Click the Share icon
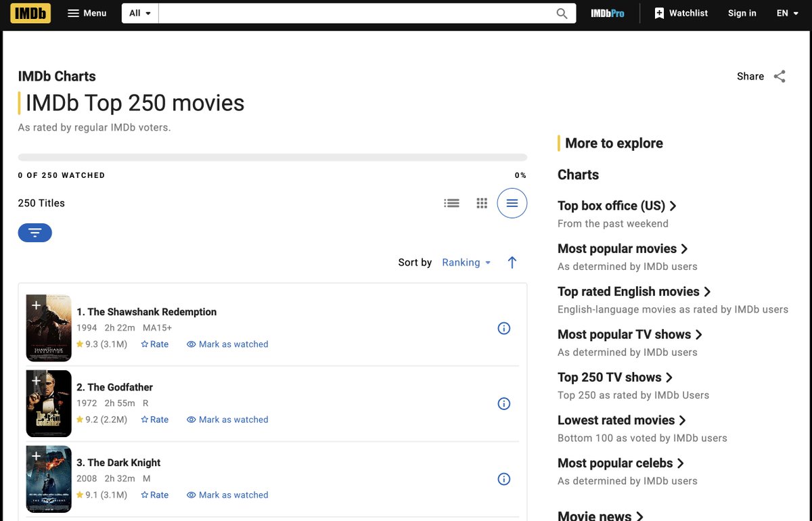 (x=780, y=76)
